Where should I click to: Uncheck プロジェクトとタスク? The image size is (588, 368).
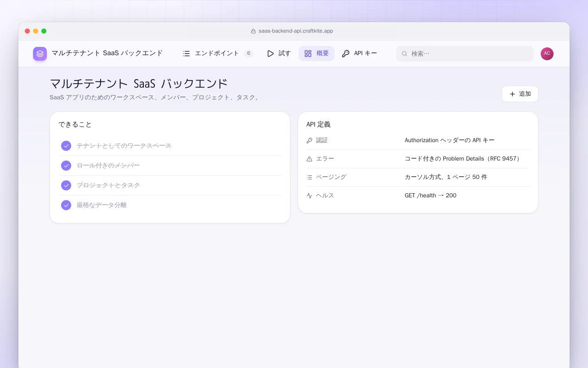pyautogui.click(x=66, y=185)
